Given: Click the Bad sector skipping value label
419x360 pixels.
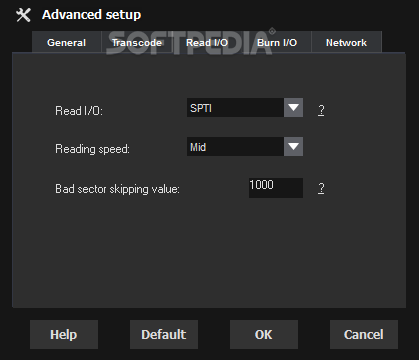Looking at the screenshot, I should (x=117, y=189).
